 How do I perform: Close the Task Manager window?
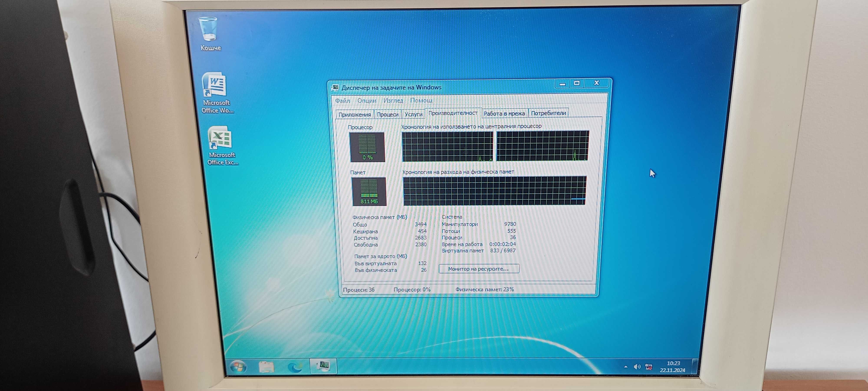[597, 83]
